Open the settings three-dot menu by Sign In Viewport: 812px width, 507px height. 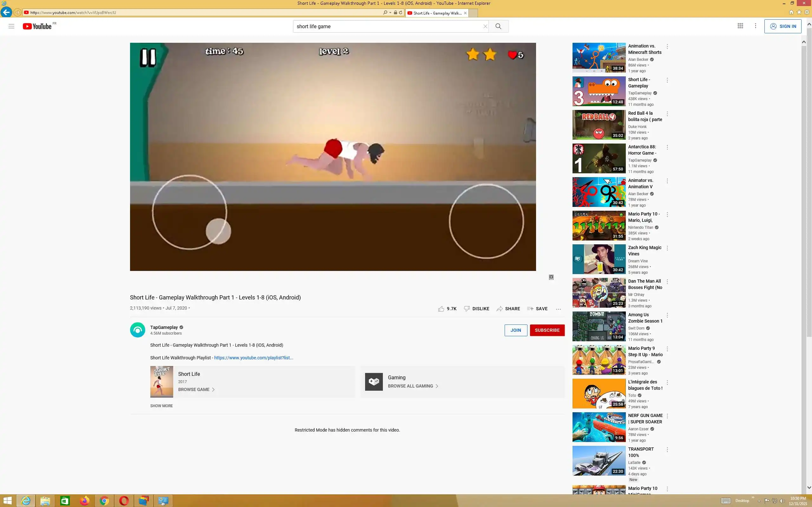point(755,26)
